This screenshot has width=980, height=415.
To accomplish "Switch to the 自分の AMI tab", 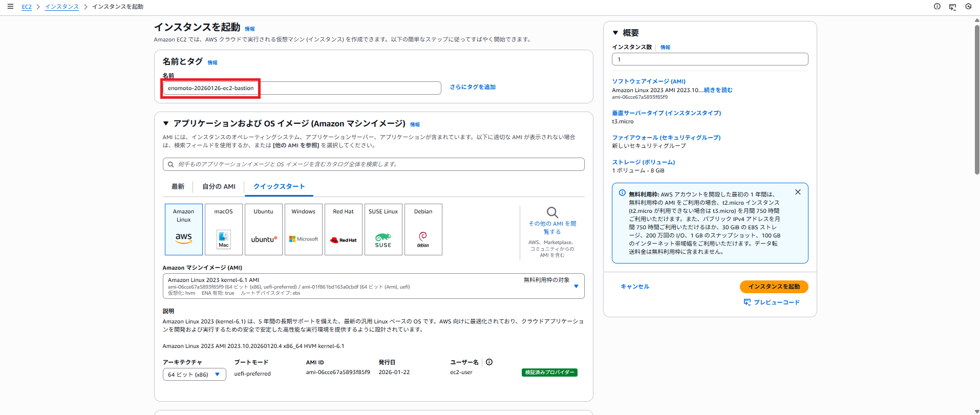I will click(219, 187).
